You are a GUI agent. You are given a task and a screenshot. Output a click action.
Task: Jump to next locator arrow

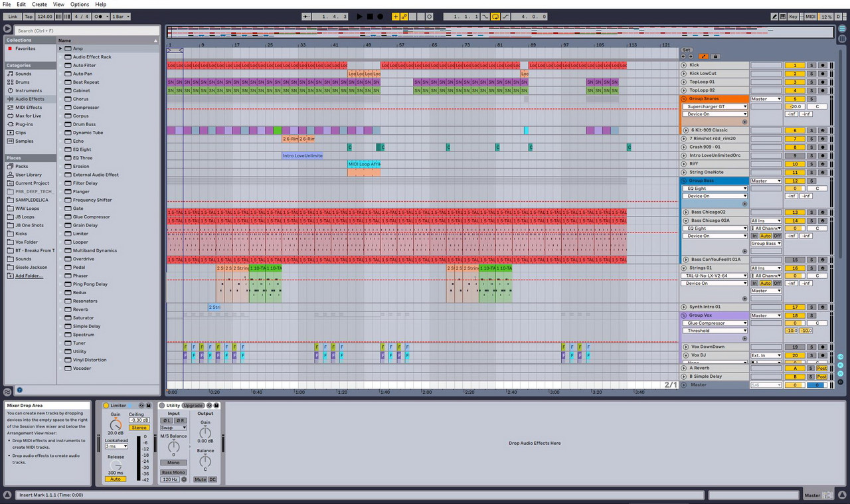pyautogui.click(x=691, y=56)
